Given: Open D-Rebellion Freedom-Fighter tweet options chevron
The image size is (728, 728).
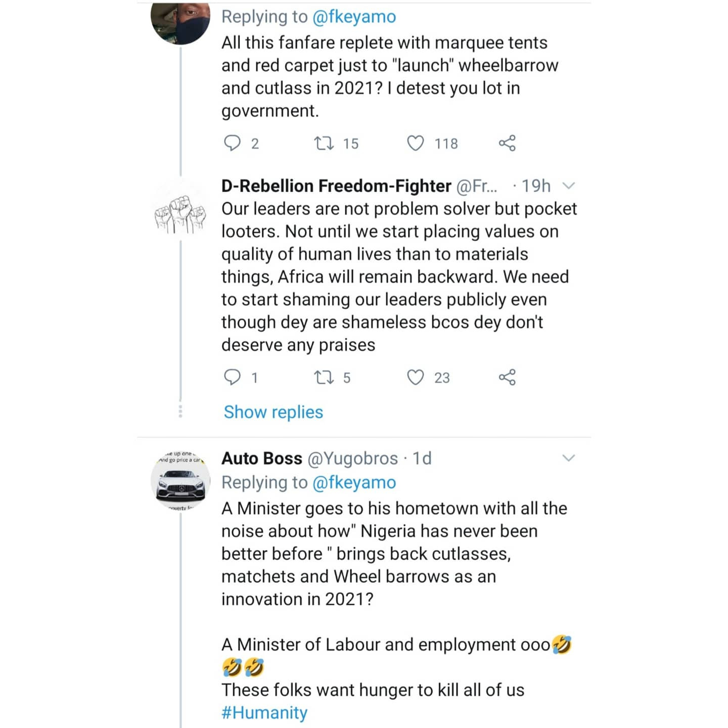Looking at the screenshot, I should coord(569,186).
